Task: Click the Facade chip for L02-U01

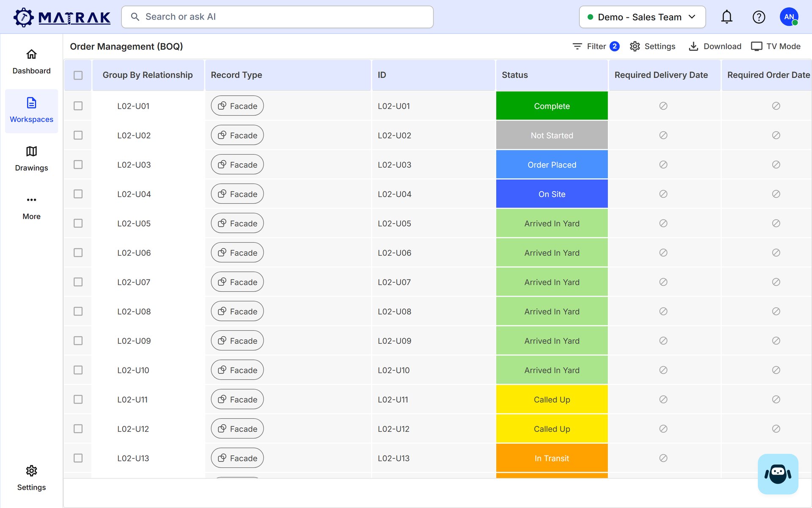Action: point(237,106)
